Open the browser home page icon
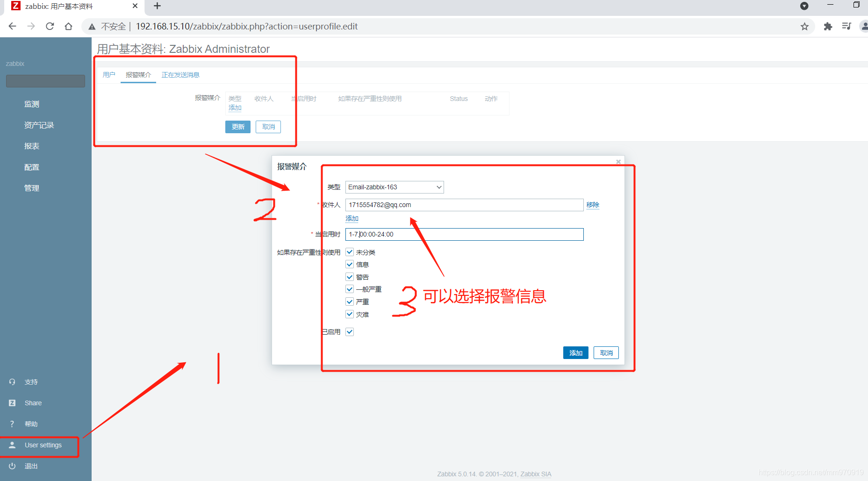This screenshot has height=481, width=868. click(x=69, y=26)
